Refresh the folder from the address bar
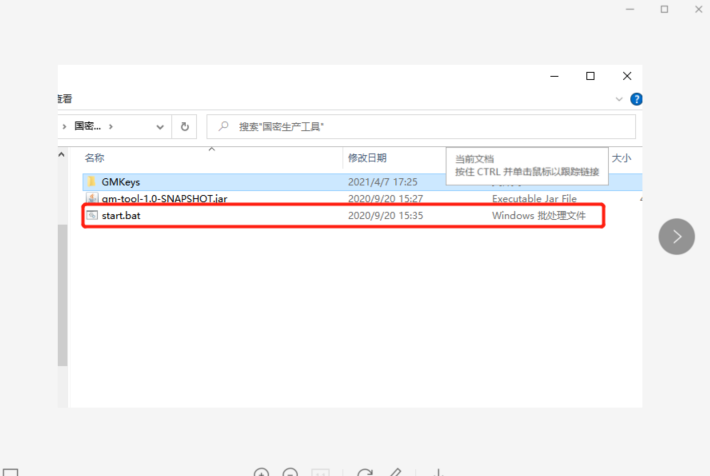Viewport: 710px width, 476px height. (184, 127)
